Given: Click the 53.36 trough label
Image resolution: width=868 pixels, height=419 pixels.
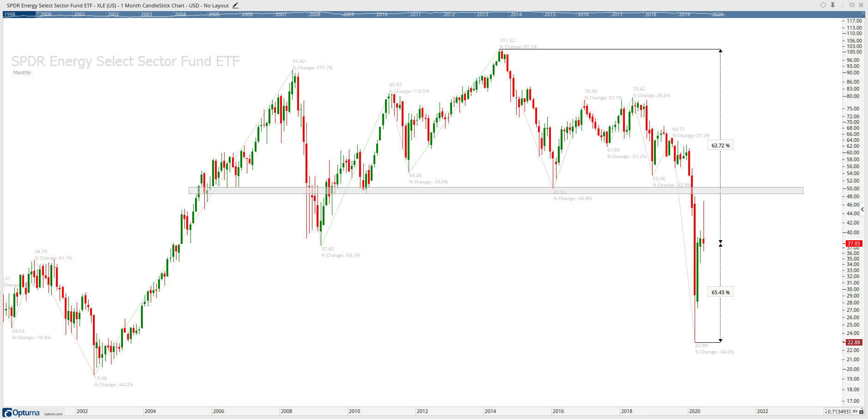Looking at the screenshot, I should coord(659,179).
